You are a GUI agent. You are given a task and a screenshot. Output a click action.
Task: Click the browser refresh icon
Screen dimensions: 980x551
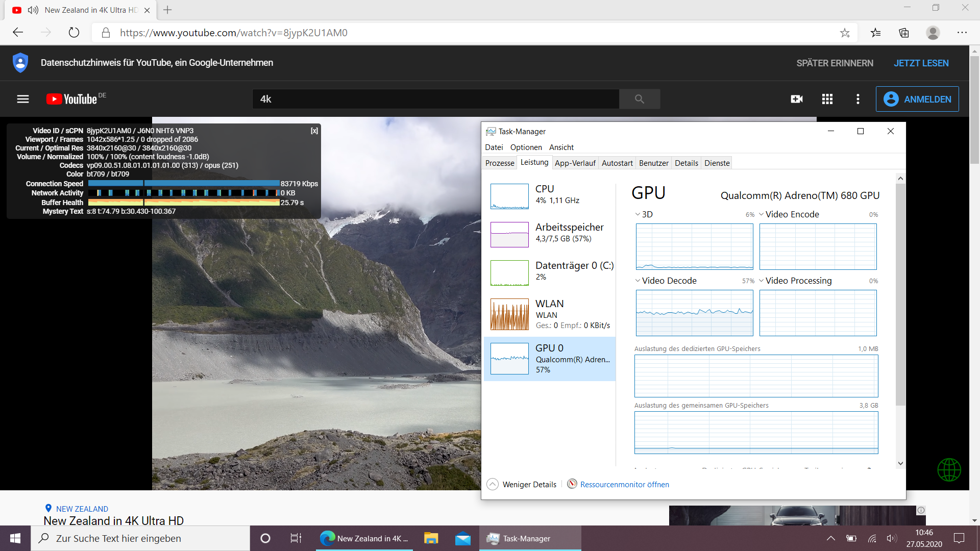click(74, 33)
